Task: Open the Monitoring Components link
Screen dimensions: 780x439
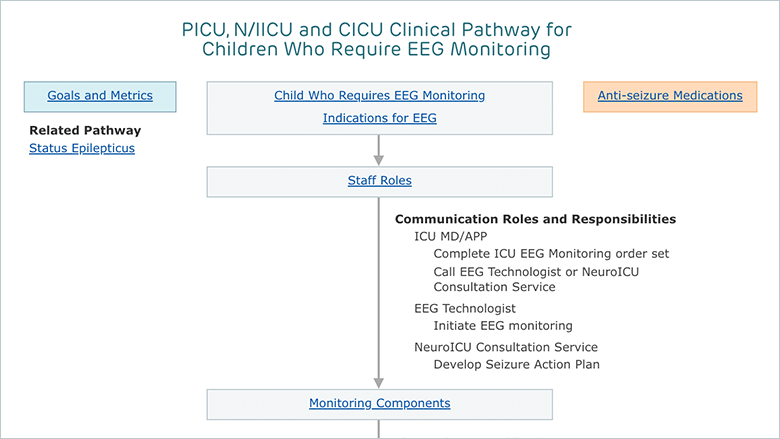Action: point(380,403)
